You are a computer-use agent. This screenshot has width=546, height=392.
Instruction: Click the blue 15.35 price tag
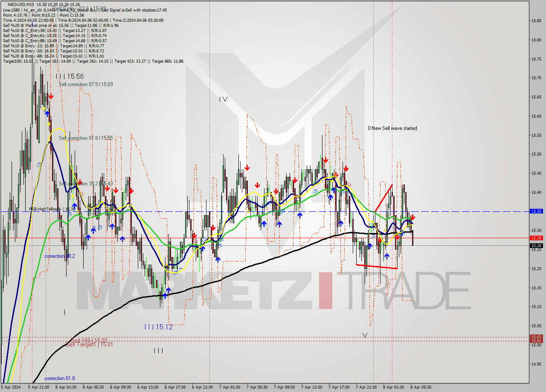pyautogui.click(x=536, y=211)
